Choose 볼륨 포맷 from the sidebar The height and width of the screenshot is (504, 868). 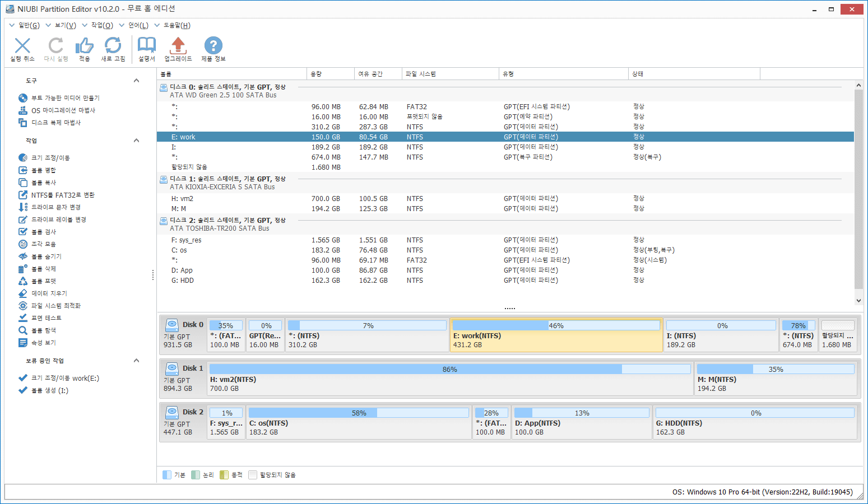[x=44, y=281]
